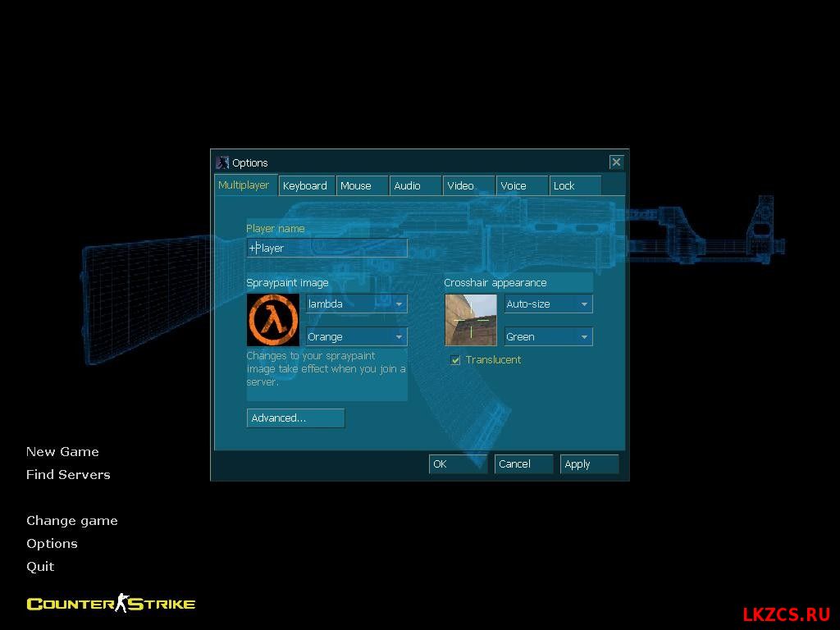Quit the game from main menu
Viewport: 840px width, 630px height.
tap(40, 567)
